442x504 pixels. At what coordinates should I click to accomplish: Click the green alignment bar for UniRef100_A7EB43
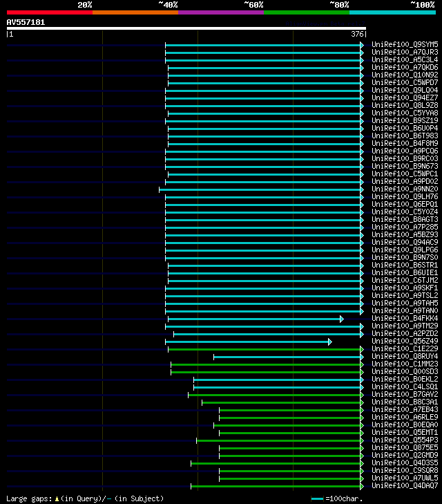290,411
